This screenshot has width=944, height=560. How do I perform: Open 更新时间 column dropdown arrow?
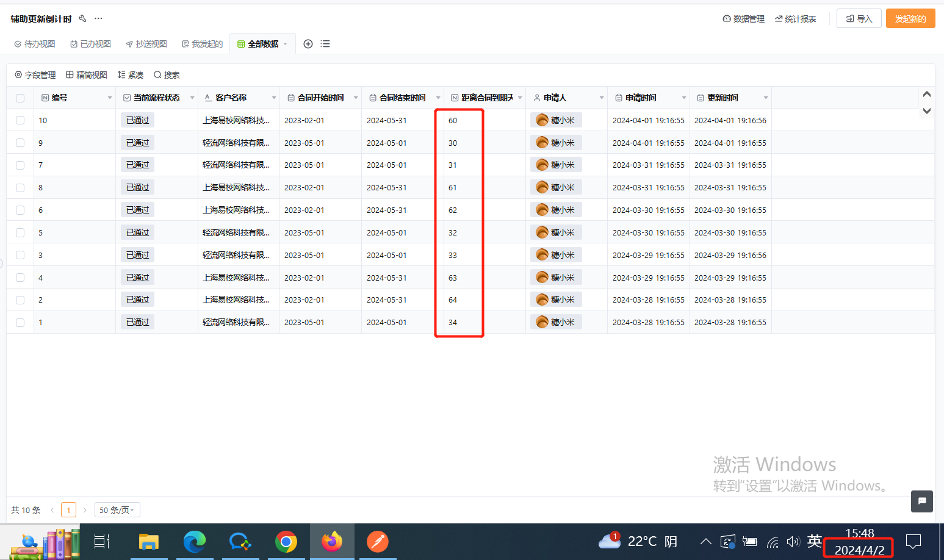click(x=766, y=98)
